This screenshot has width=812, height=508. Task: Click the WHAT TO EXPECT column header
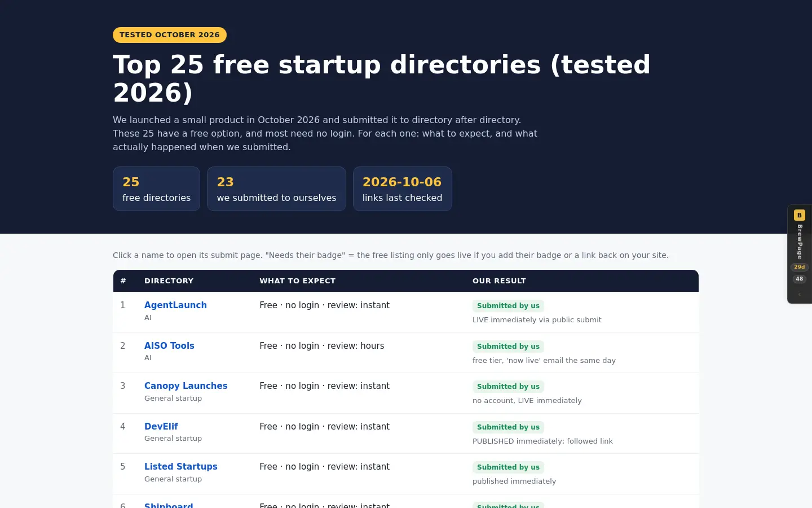(297, 281)
